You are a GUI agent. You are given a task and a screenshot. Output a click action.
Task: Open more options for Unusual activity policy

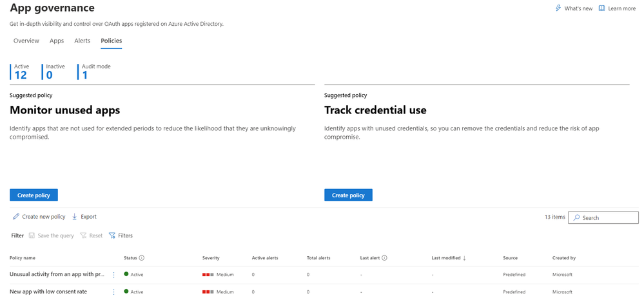113,275
